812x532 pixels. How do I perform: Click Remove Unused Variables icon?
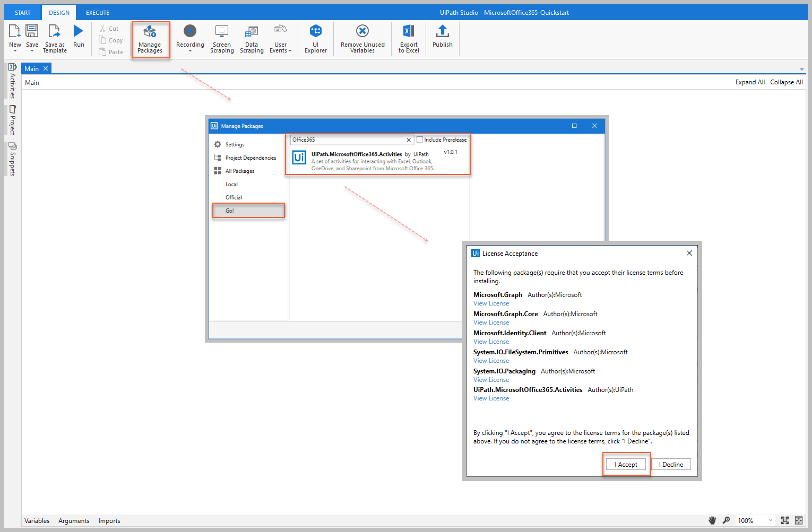point(362,31)
